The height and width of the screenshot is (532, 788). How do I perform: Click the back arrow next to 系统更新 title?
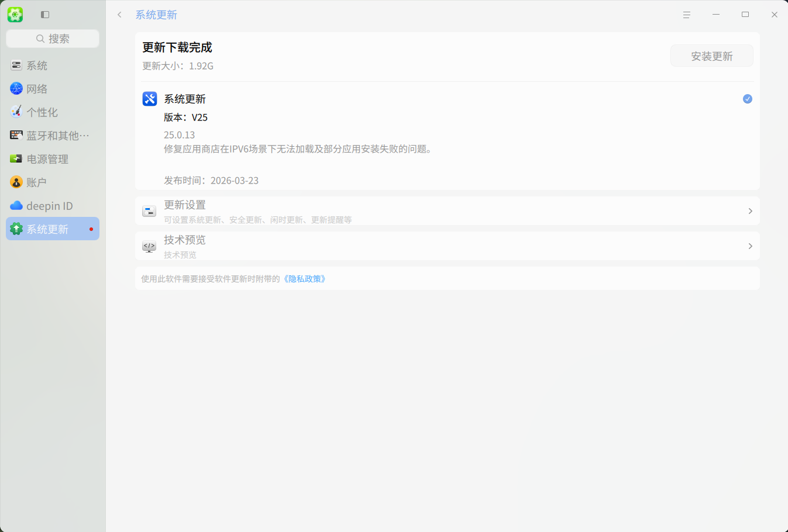click(119, 14)
